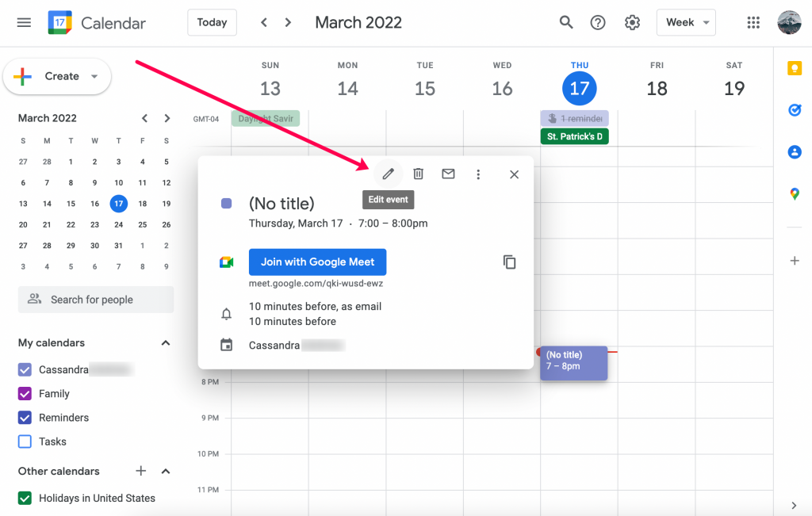Select the (No title) 7–8pm event block
This screenshot has width=812, height=516.
pyautogui.click(x=574, y=363)
